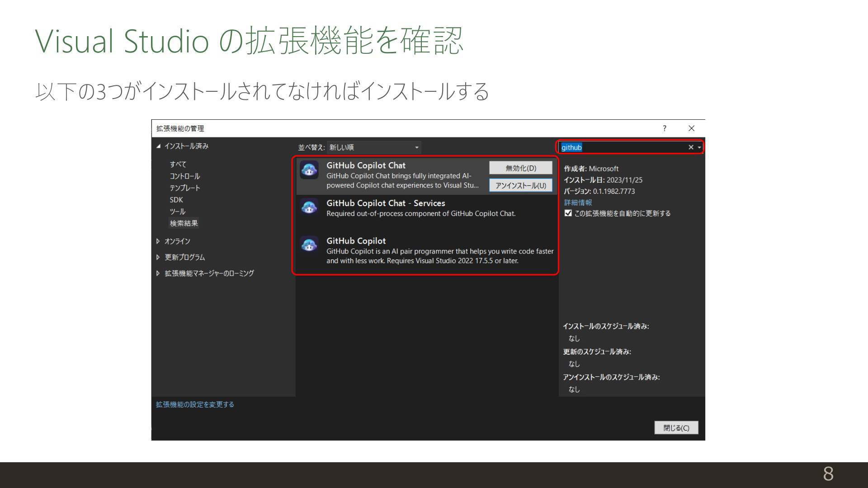This screenshot has height=488, width=868.
Task: Expand the 更新プログラム tree node
Action: [x=158, y=257]
